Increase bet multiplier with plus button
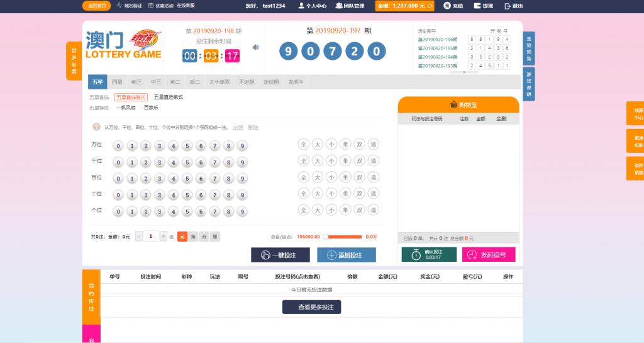The width and height of the screenshot is (644, 343). (164, 237)
